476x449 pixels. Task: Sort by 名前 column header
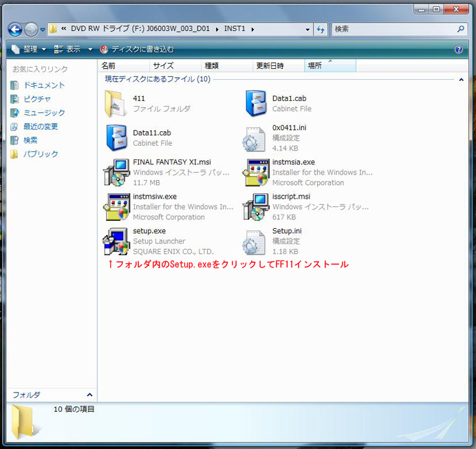point(124,65)
